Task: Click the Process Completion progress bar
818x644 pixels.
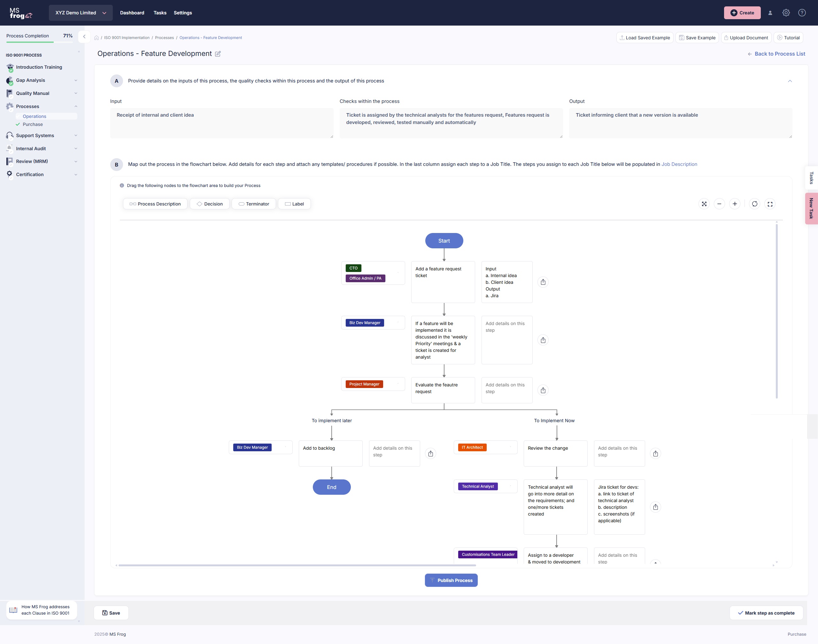Action: coord(39,42)
